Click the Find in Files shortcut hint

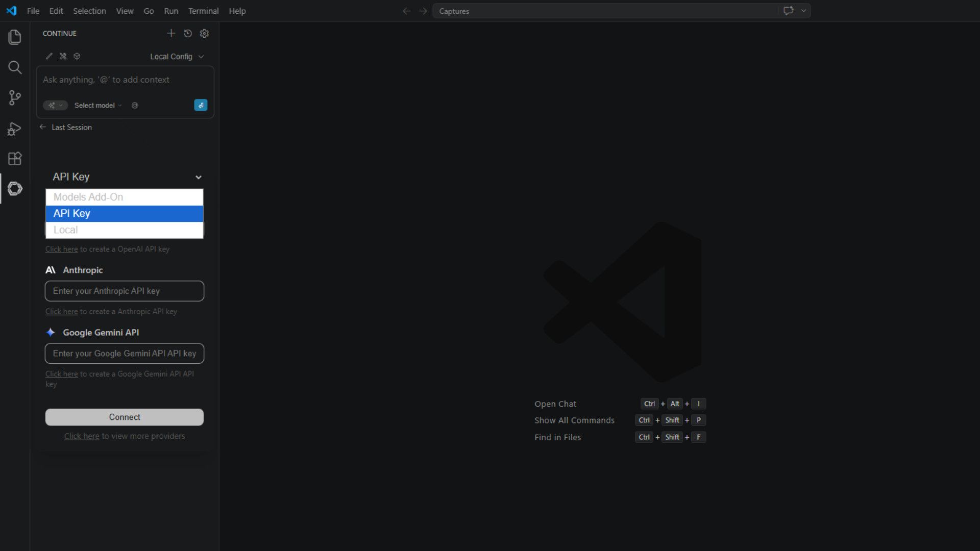[x=557, y=437]
